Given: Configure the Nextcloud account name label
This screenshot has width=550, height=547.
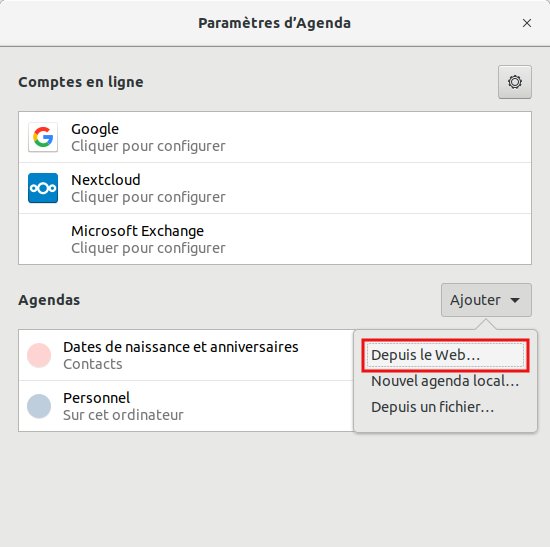Looking at the screenshot, I should coord(106,180).
